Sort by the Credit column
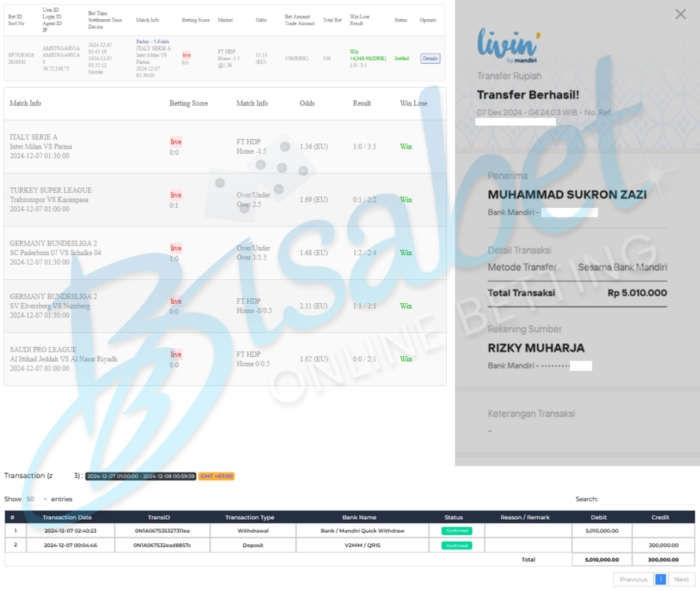Viewport: 700px width, 591px height. click(660, 517)
